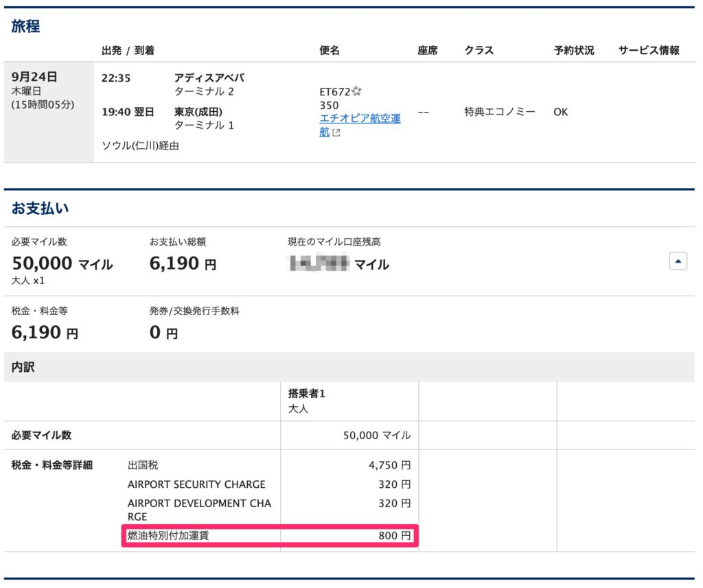Click the クラス column header

pyautogui.click(x=479, y=50)
